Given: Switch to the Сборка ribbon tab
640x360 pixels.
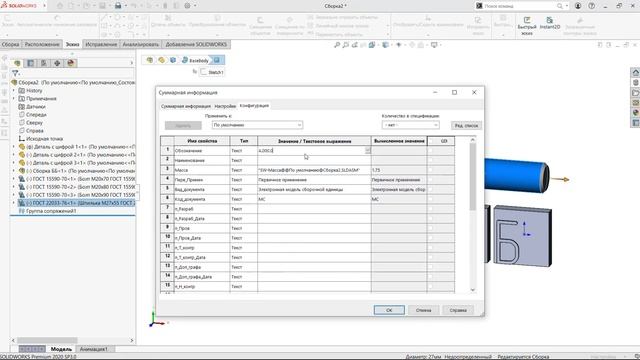Looking at the screenshot, I should (x=10, y=44).
